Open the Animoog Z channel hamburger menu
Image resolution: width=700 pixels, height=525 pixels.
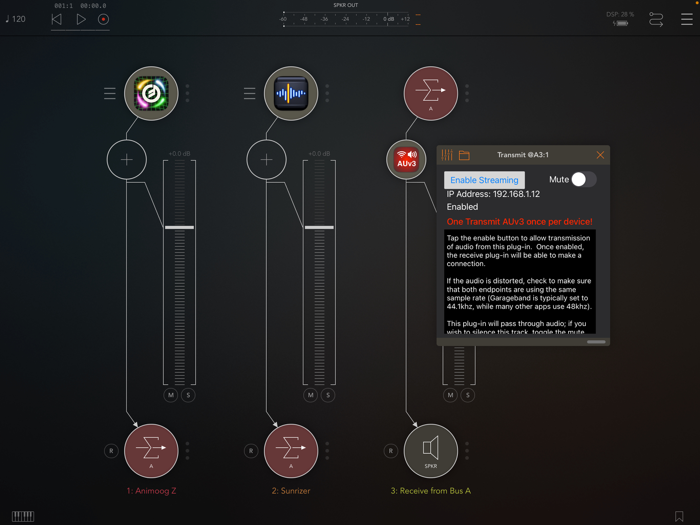point(110,94)
